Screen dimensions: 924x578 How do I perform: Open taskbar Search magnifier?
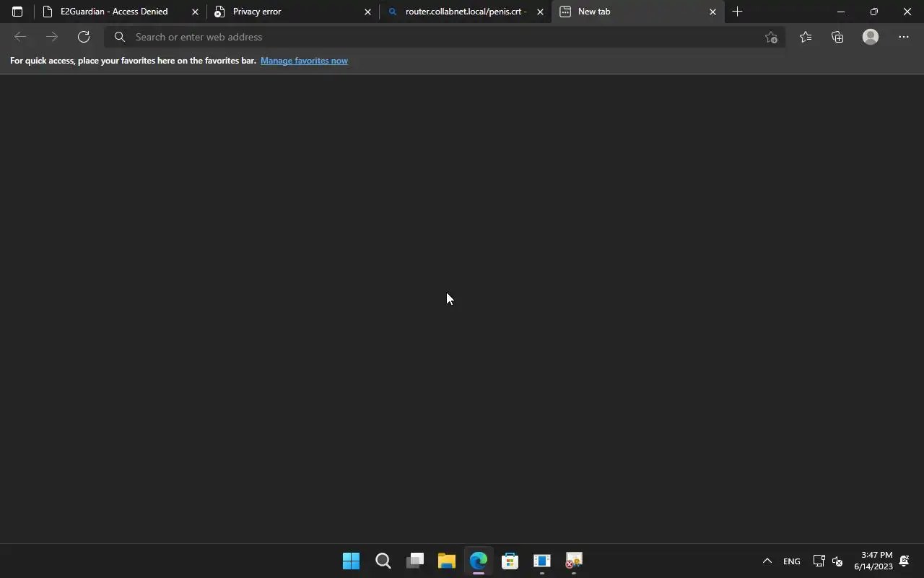[x=383, y=561]
